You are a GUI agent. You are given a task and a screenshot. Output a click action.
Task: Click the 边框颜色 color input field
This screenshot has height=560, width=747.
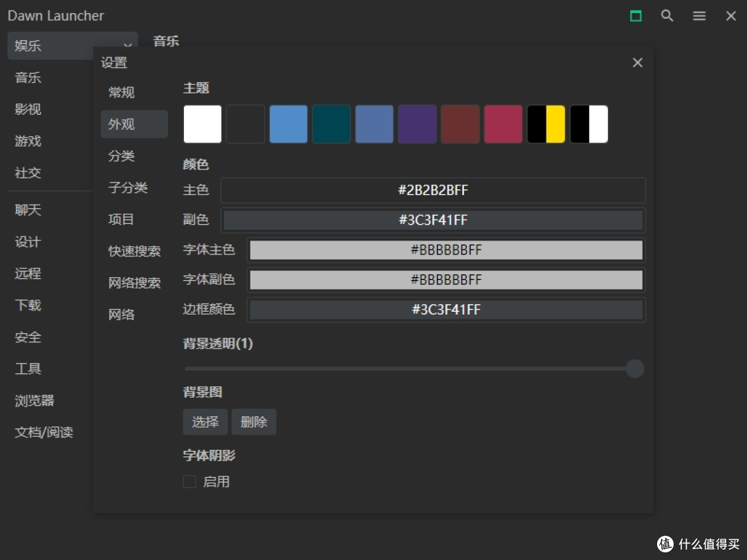[x=446, y=309]
